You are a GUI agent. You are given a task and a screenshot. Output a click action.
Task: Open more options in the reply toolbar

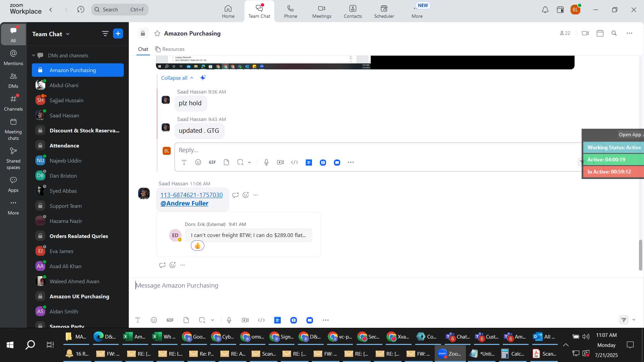point(351,162)
